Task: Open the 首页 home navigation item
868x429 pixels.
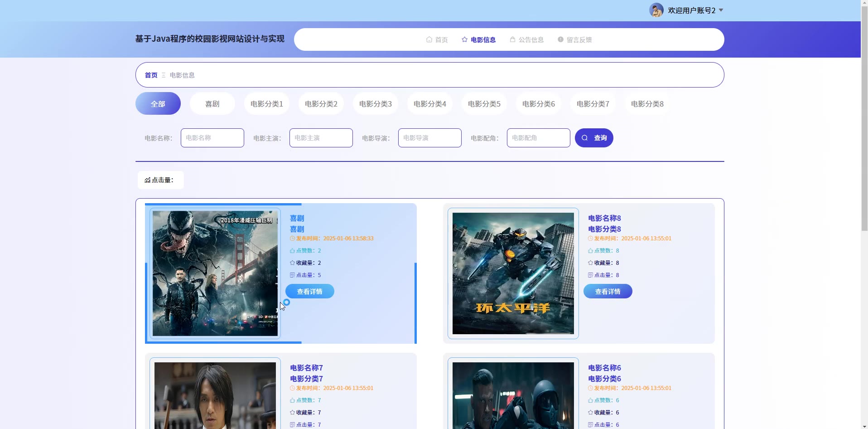Action: coord(437,40)
